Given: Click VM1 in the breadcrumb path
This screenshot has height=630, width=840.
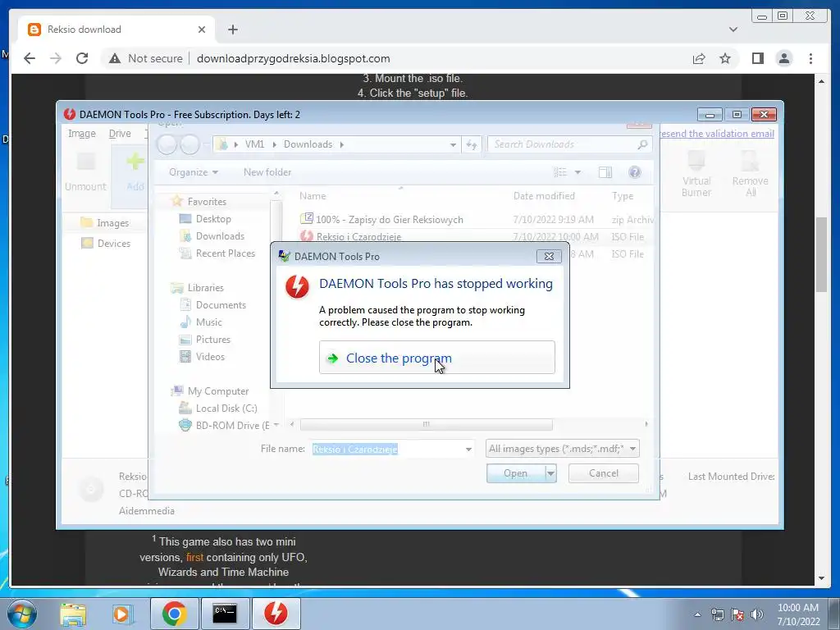Looking at the screenshot, I should [x=254, y=144].
